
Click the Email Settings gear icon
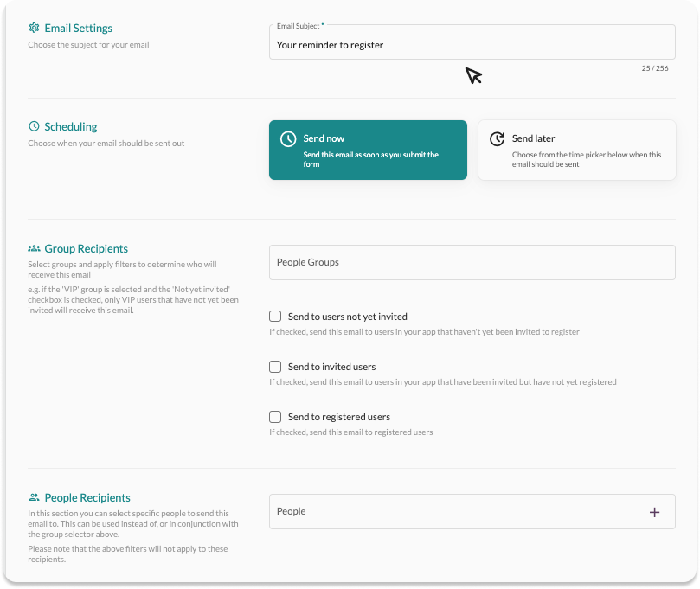tap(34, 29)
